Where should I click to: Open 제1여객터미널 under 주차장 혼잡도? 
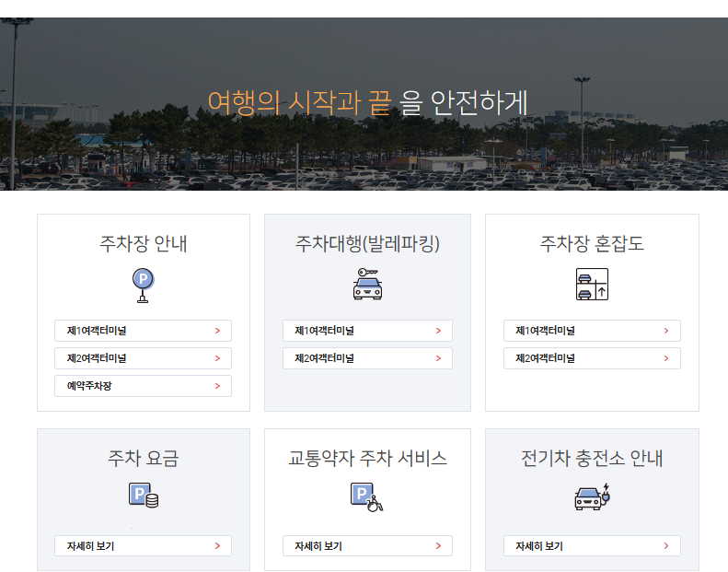(592, 331)
